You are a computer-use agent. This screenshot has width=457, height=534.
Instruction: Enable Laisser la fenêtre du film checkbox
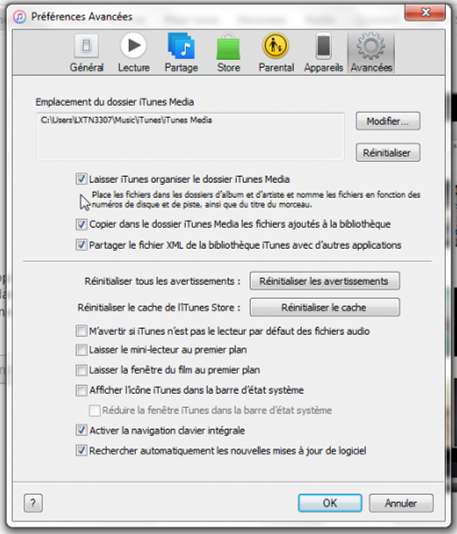pos(81,370)
